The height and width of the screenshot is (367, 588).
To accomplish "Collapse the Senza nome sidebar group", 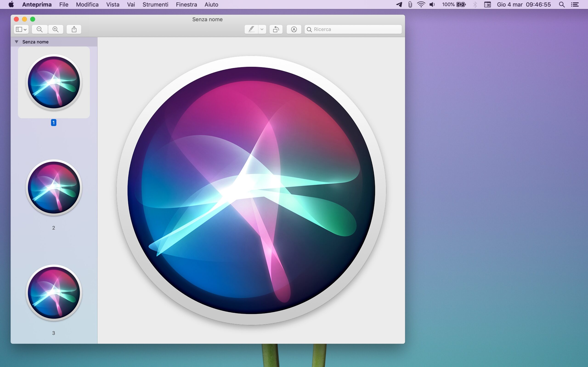I will tap(17, 42).
